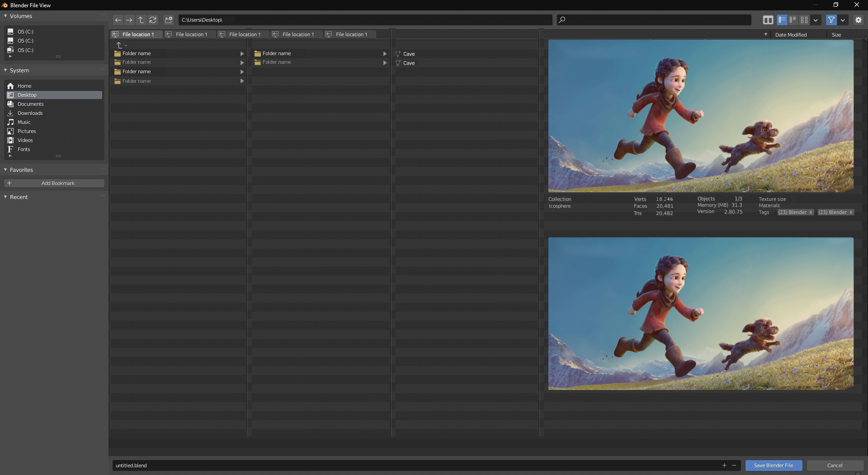Collapse the Volumes panel
The image size is (868, 475).
(5, 16)
